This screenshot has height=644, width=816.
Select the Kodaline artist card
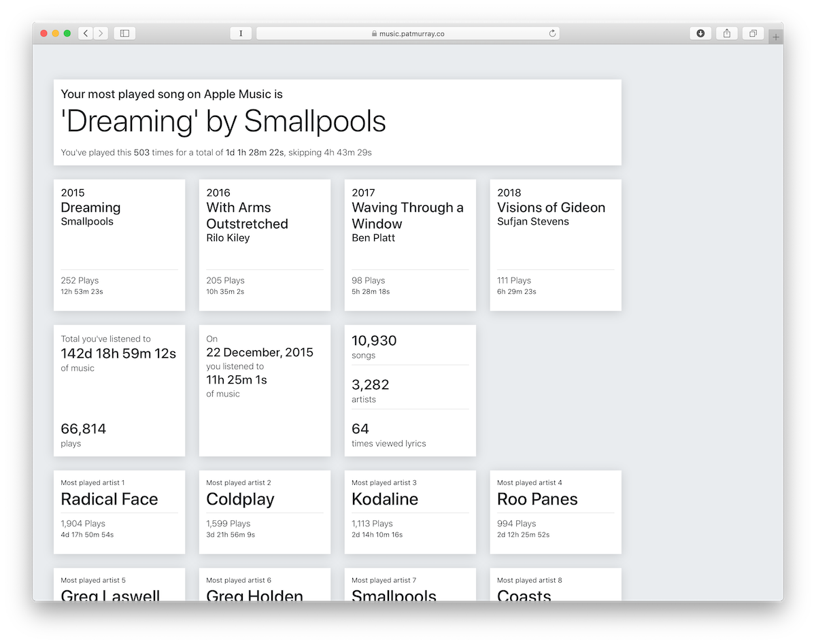tap(410, 511)
